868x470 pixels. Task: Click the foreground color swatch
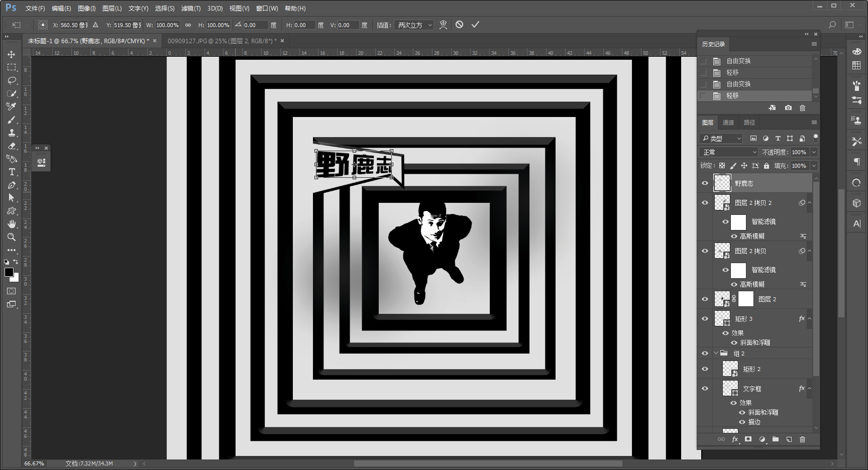tap(9, 272)
